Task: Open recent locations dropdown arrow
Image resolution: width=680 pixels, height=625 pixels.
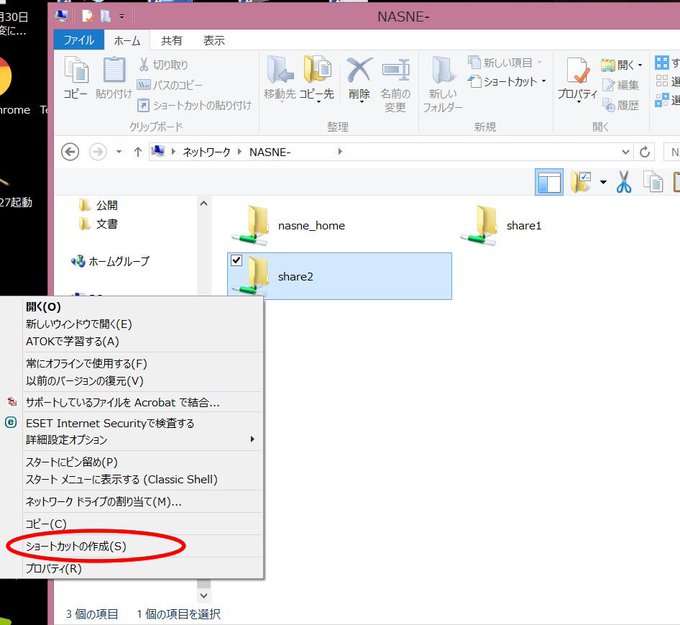Action: click(x=119, y=152)
